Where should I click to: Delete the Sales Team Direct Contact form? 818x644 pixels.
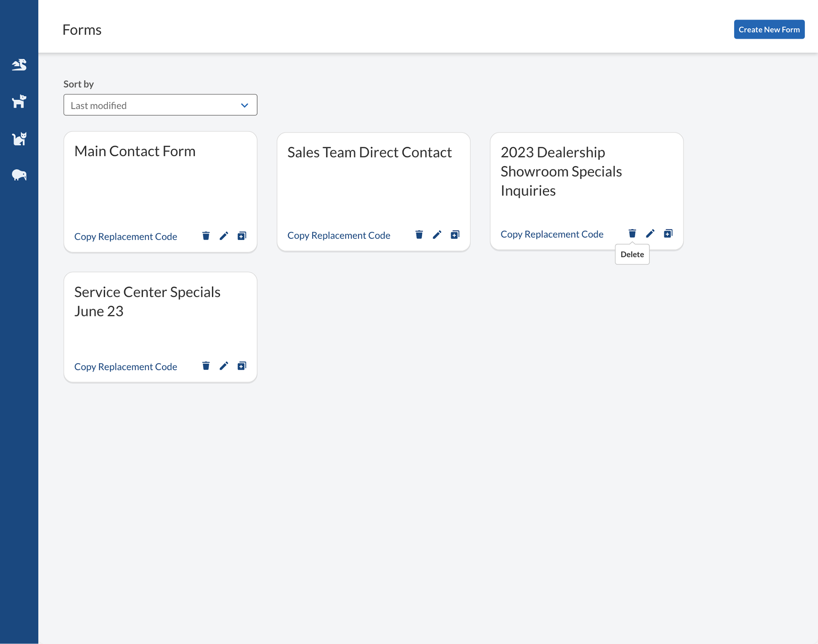[419, 234]
